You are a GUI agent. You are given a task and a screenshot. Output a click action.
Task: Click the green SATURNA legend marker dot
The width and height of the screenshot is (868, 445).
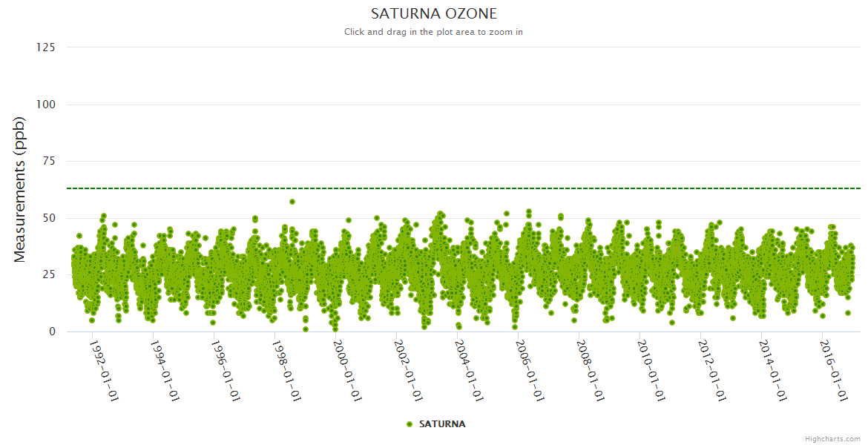point(410,424)
